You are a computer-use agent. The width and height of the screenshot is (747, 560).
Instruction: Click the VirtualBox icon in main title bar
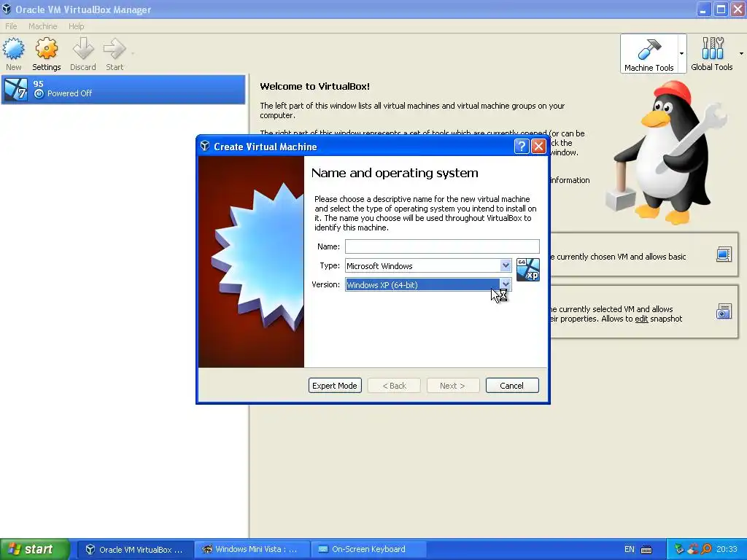coord(7,9)
